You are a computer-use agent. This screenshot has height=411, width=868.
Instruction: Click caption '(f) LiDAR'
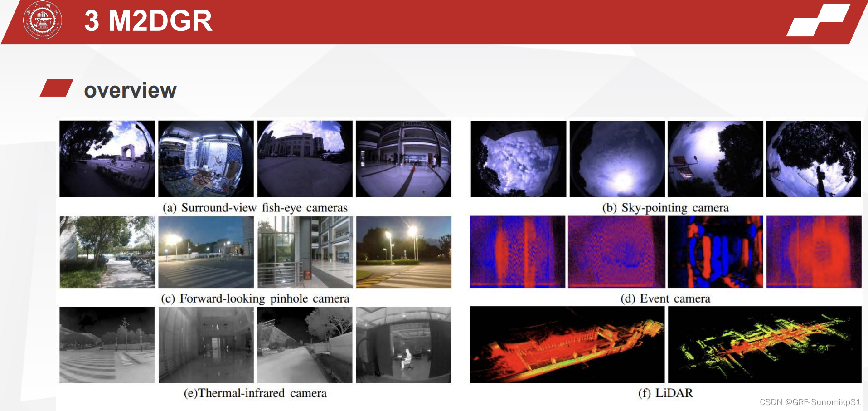pos(665,393)
